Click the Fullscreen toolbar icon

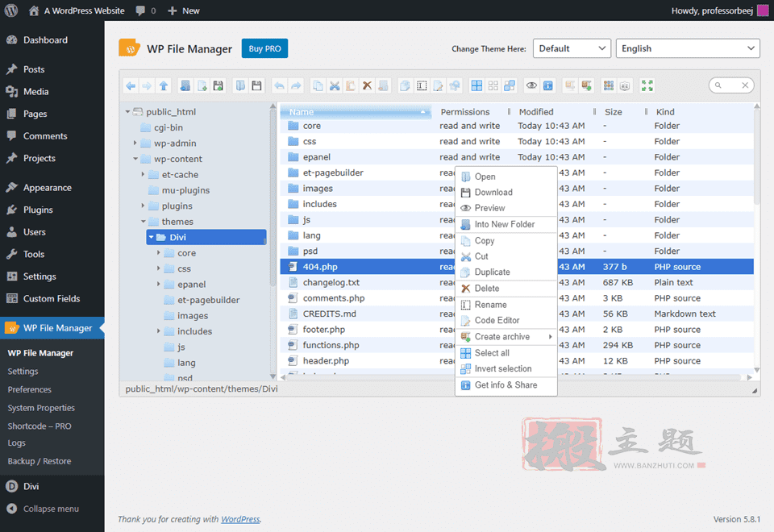tap(647, 86)
